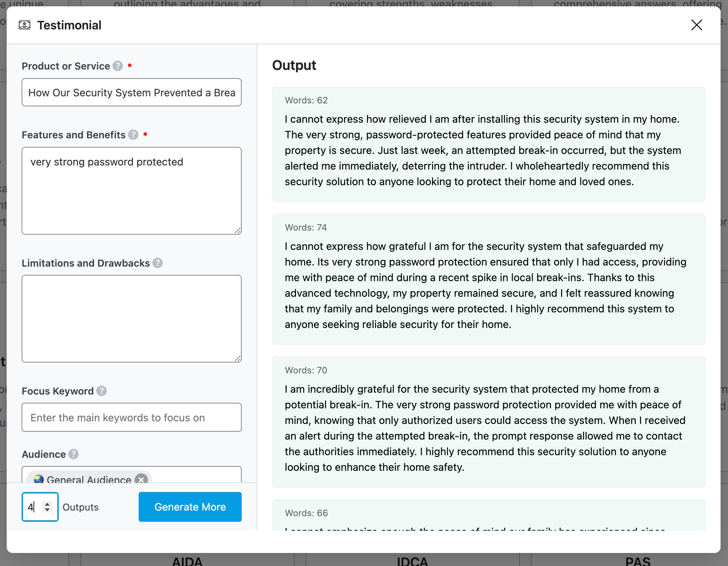
Task: Click help icon beside Limitations and Drawbacks
Action: tap(158, 263)
